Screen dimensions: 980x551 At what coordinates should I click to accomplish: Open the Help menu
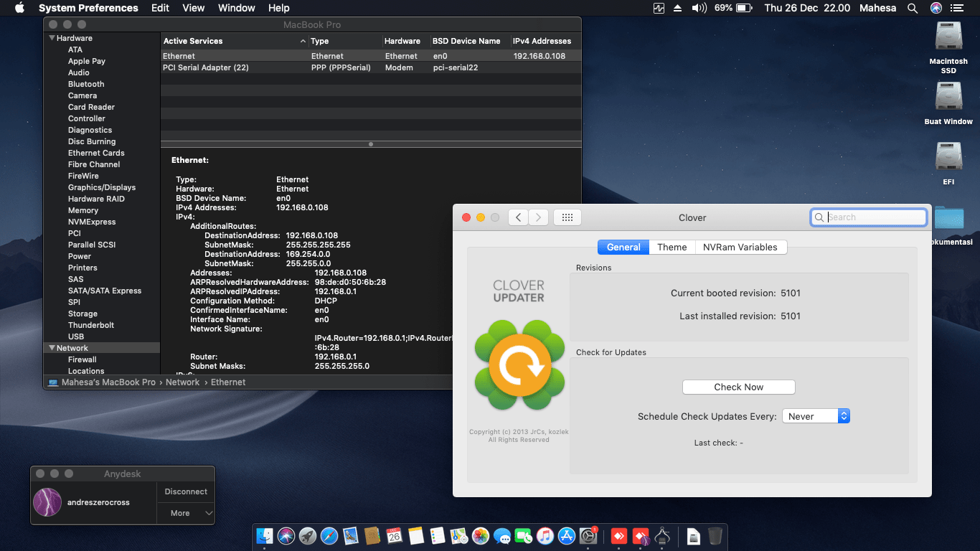(278, 8)
